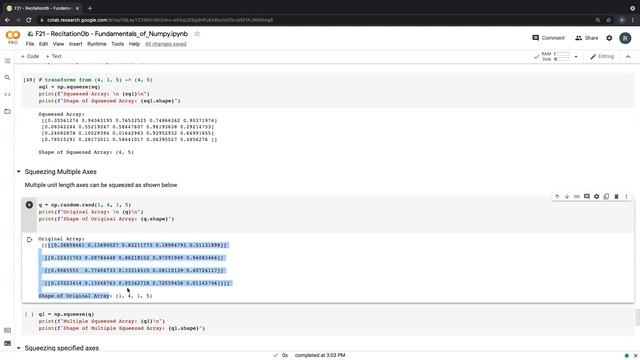Close the F21 Recitation browser tab

coord(77,8)
